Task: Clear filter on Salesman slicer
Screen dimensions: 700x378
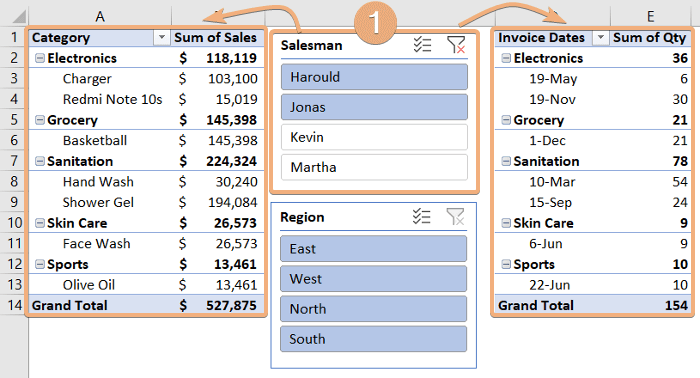Action: click(x=456, y=45)
